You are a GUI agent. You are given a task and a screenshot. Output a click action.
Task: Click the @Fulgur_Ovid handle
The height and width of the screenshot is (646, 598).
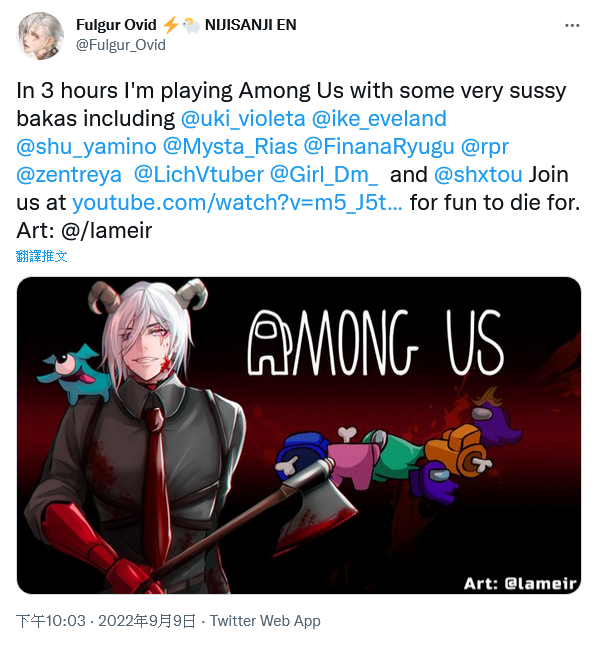click(x=121, y=44)
